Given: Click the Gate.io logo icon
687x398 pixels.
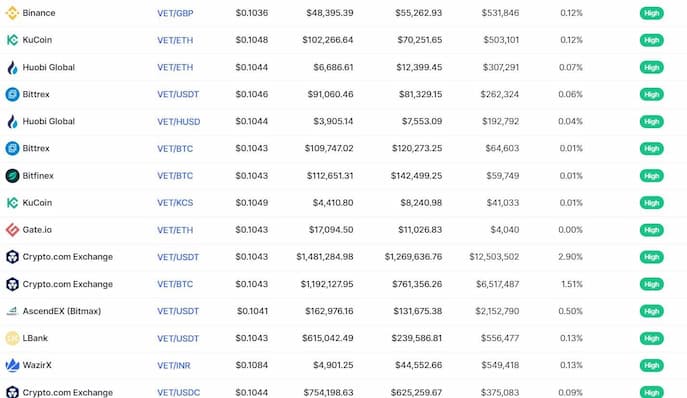Looking at the screenshot, I should [12, 230].
